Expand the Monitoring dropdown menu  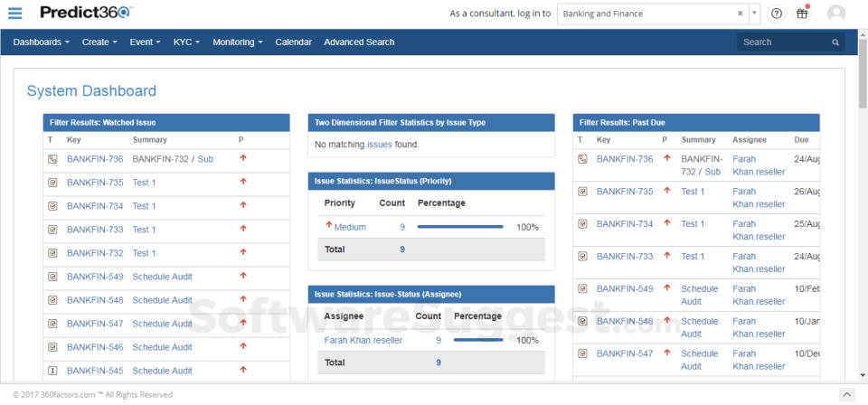pyautogui.click(x=238, y=42)
